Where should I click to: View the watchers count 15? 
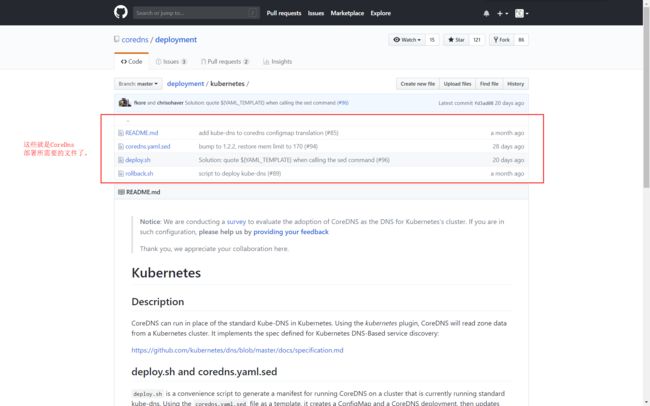coord(432,40)
